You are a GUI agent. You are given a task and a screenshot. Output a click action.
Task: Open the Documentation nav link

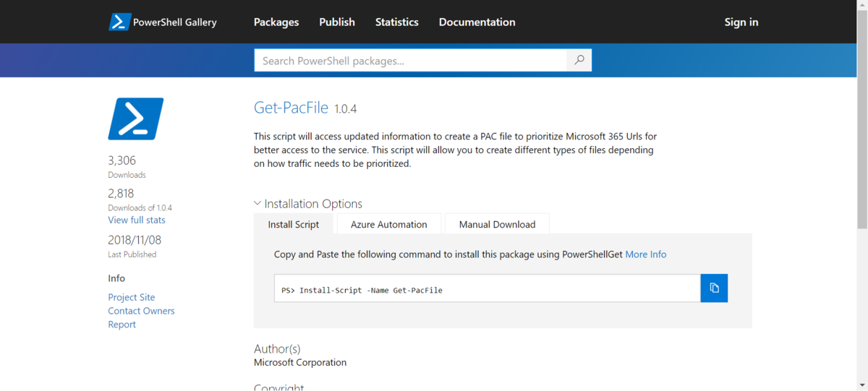click(x=477, y=22)
